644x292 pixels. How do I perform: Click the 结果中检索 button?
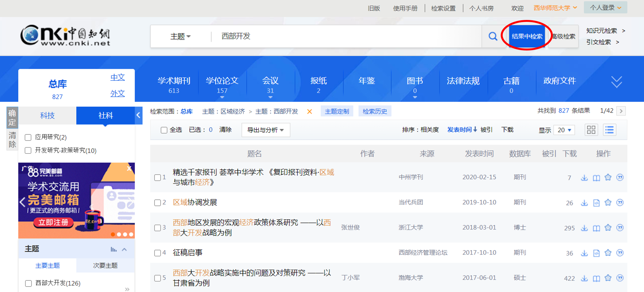(x=527, y=36)
